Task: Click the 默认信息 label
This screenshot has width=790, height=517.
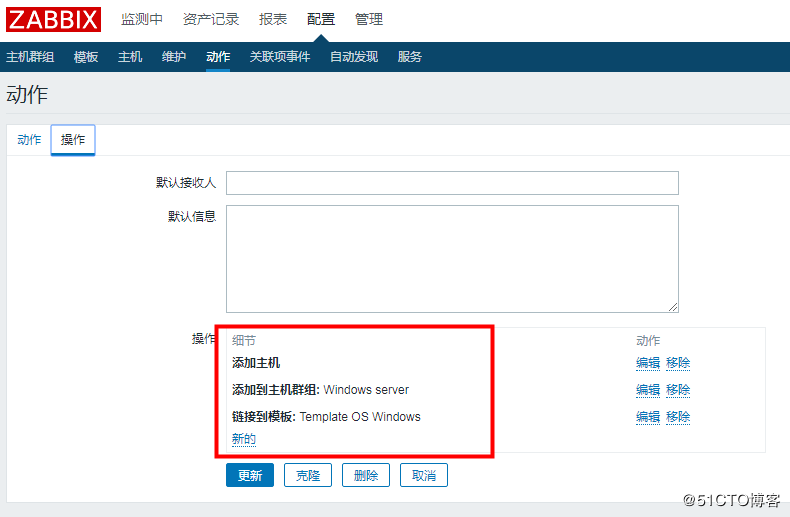Action: tap(192, 217)
